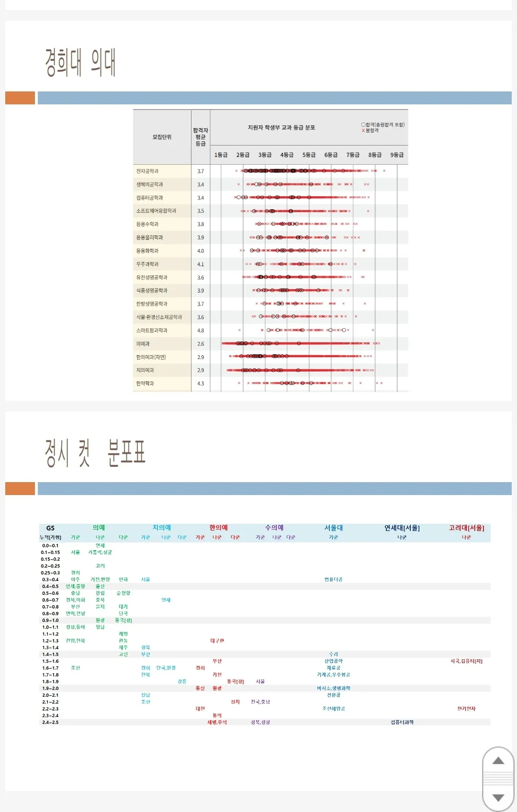
Task: Click the 비시스,생명과학 cell
Action: 334,688
